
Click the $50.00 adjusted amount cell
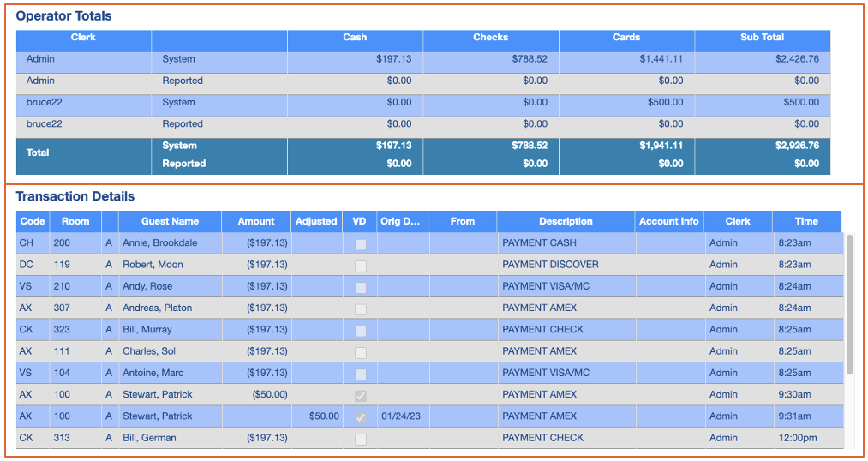point(317,416)
